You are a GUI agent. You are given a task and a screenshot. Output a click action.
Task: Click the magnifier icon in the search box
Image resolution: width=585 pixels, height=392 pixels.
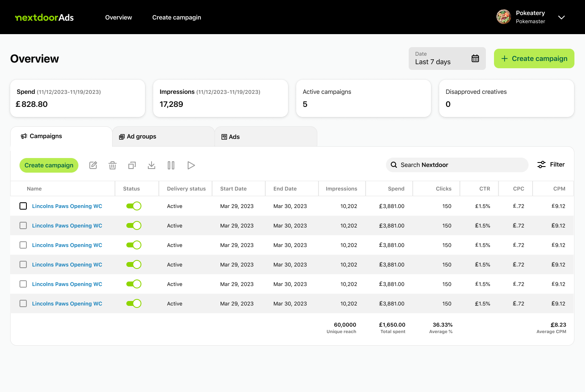point(394,165)
